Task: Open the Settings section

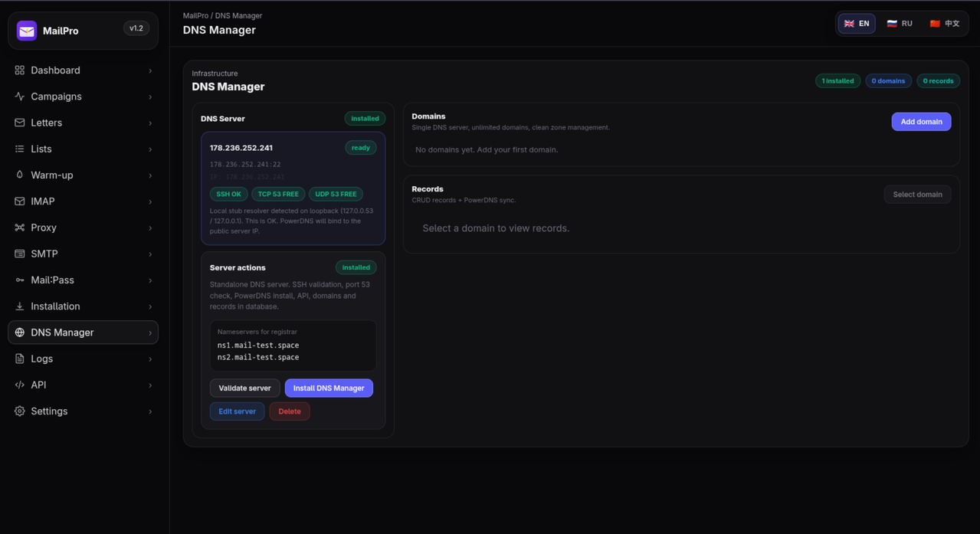Action: [83, 411]
